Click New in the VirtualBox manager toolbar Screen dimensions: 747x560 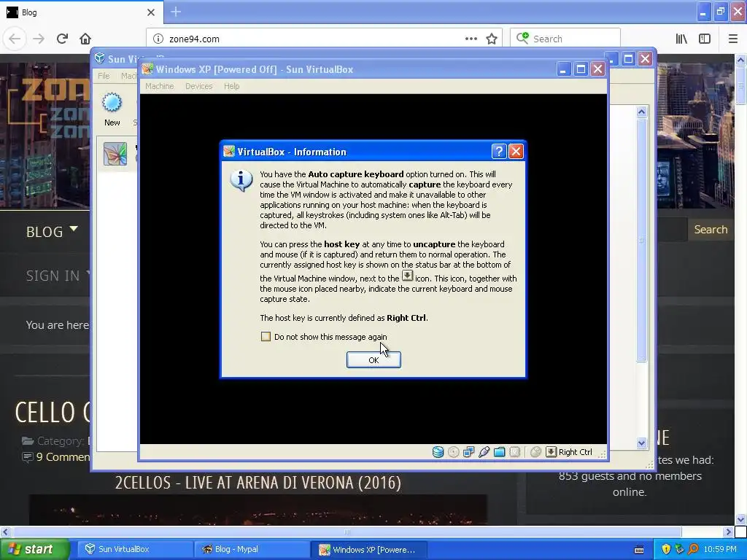tap(112, 109)
